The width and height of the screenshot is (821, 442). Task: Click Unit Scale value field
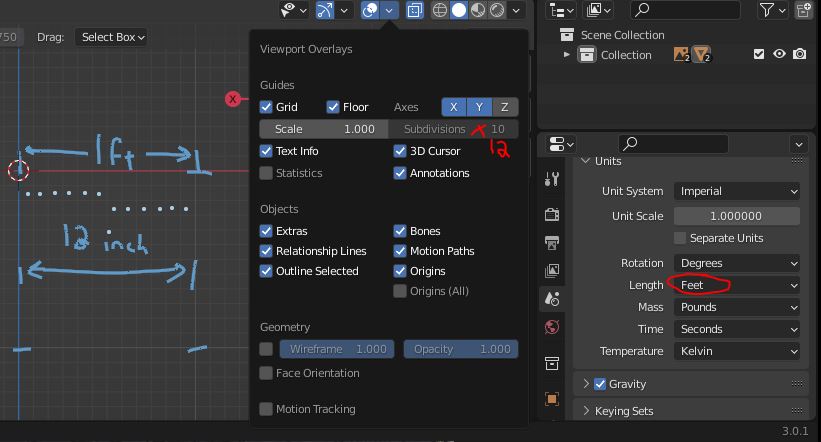(737, 216)
